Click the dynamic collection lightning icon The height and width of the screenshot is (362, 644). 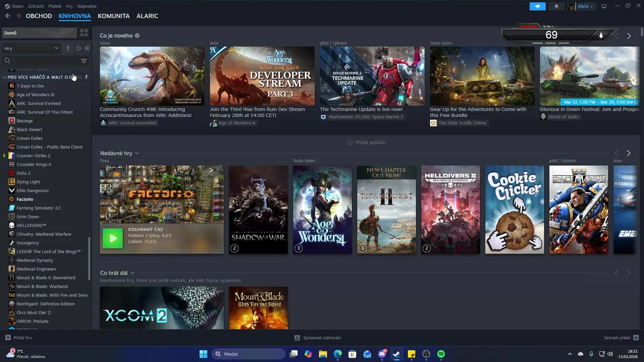[87, 77]
